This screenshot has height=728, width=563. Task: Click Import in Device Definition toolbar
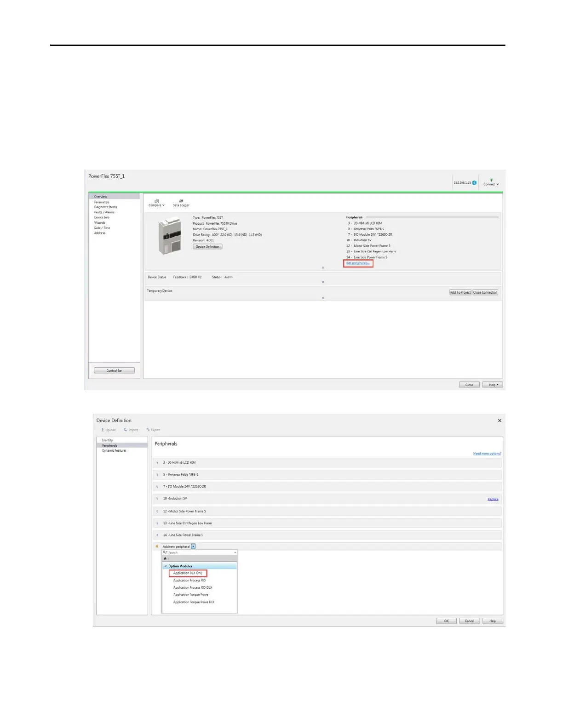[131, 430]
